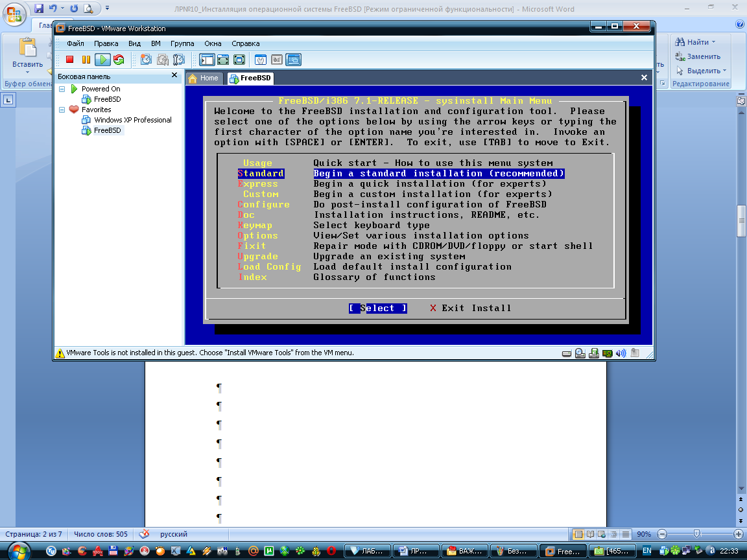The height and width of the screenshot is (560, 747).
Task: Select Windows XP Professional in Favorites
Action: point(132,120)
